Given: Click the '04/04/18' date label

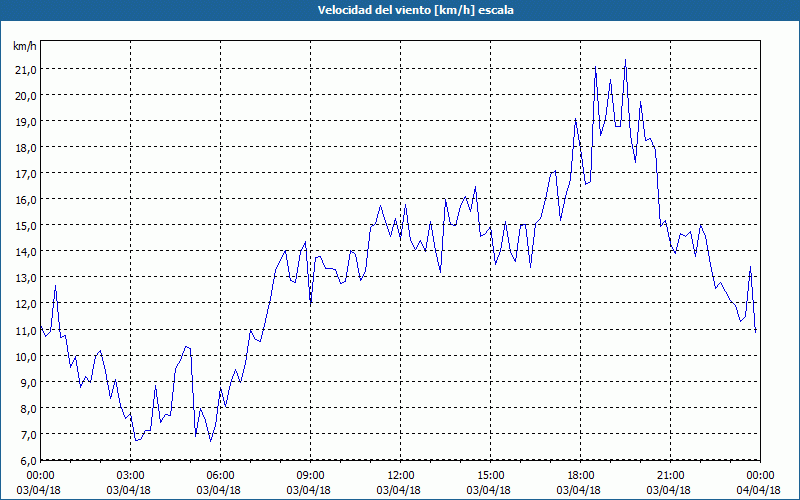Looking at the screenshot, I should (x=758, y=490).
